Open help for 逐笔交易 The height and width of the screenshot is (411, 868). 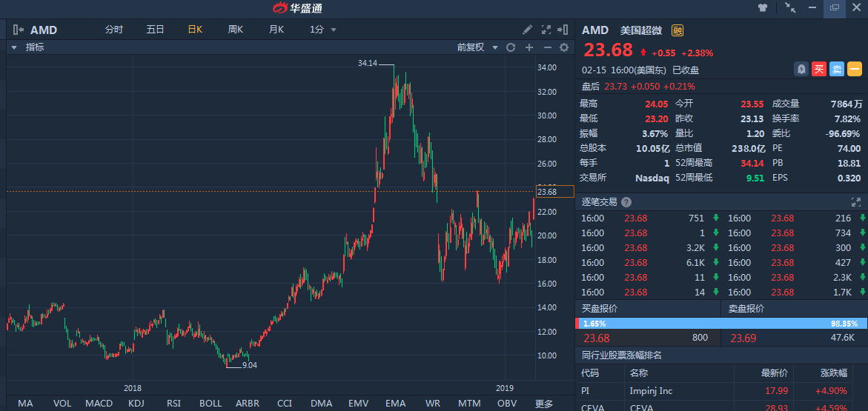[x=626, y=202]
